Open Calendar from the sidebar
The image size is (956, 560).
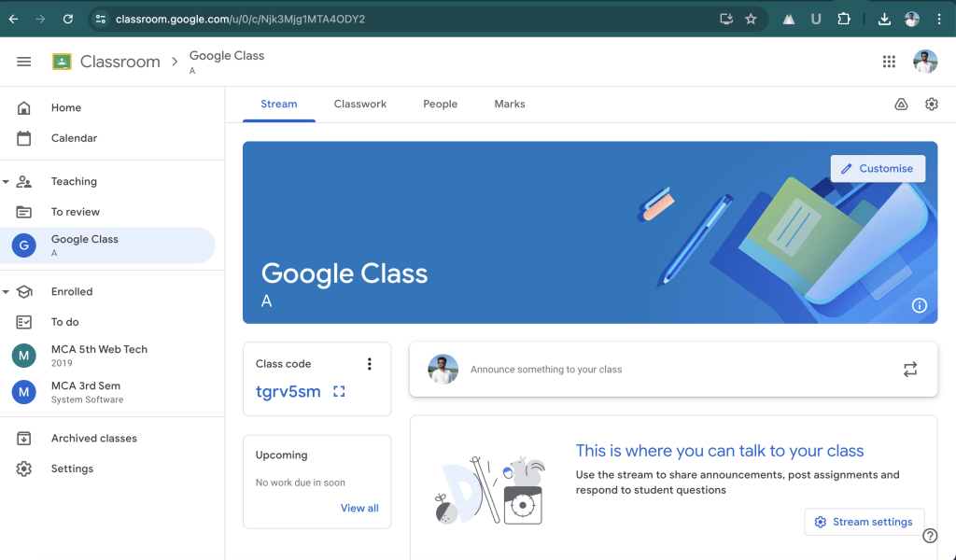click(75, 137)
